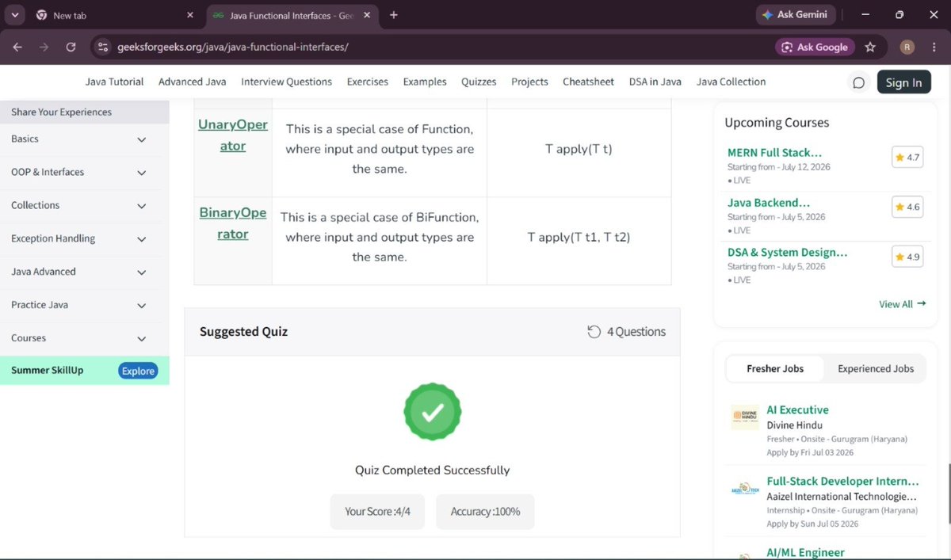The image size is (951, 560).
Task: Open Quizzes menu item
Action: click(x=479, y=82)
